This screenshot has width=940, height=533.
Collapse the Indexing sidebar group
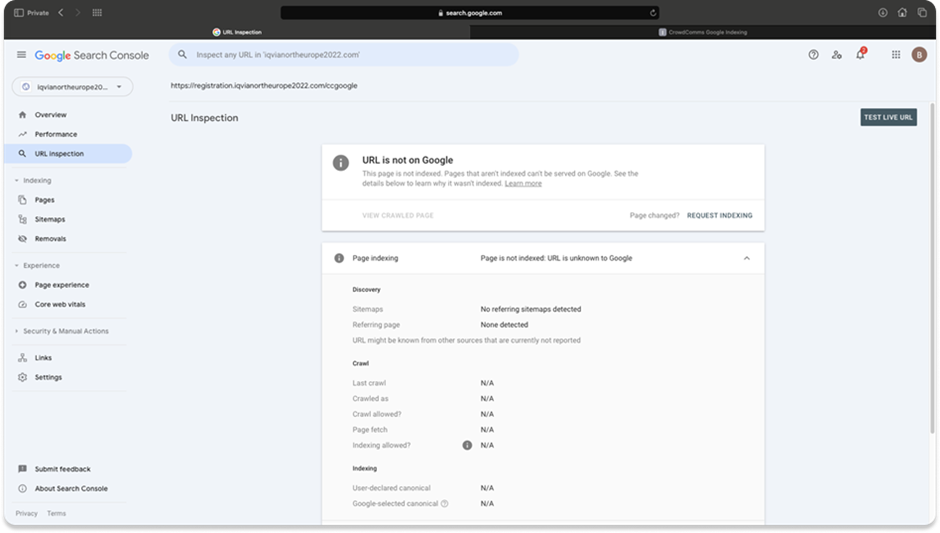pyautogui.click(x=16, y=181)
